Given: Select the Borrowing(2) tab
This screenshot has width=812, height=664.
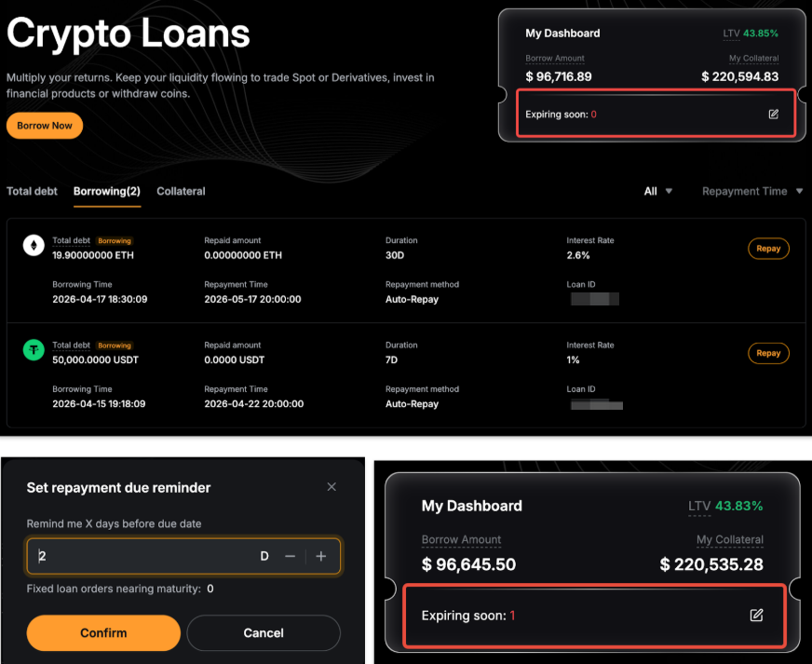Looking at the screenshot, I should coord(107,191).
